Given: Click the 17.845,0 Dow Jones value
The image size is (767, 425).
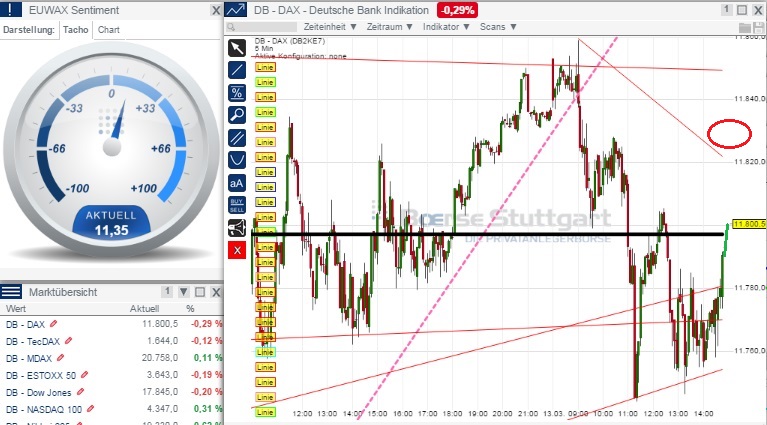Looking at the screenshot, I should coord(160,392).
